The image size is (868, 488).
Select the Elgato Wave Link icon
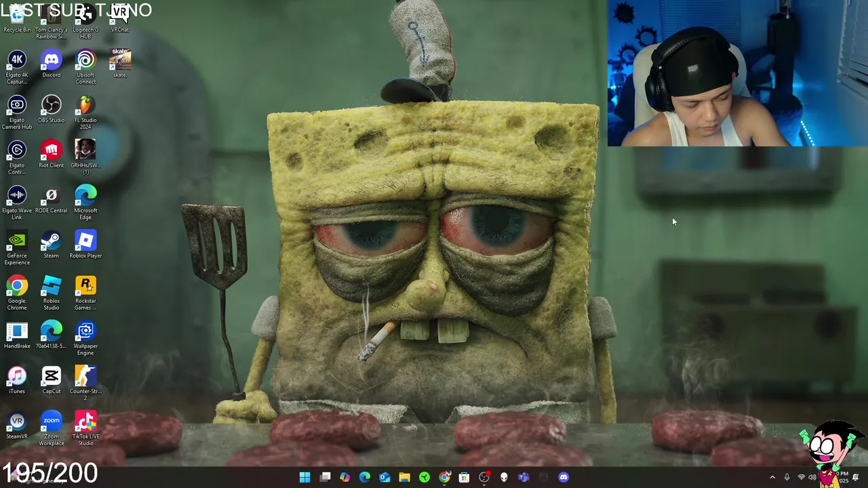coord(17,203)
